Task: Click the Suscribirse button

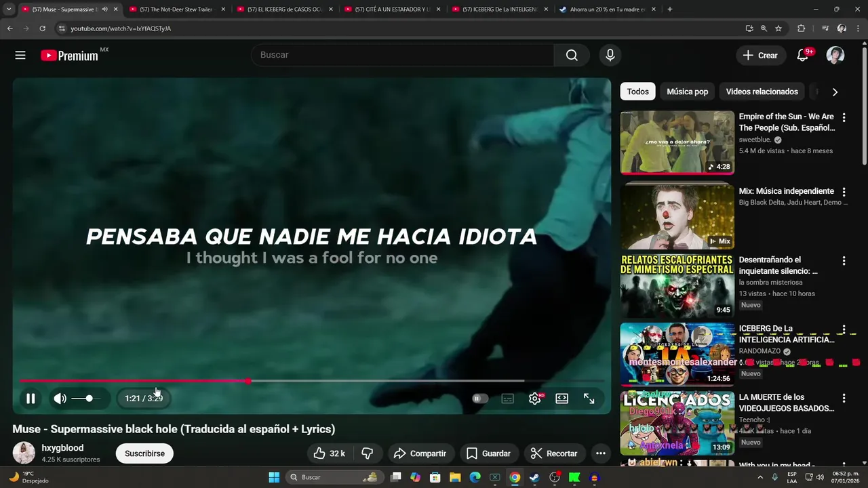Action: coord(144,453)
